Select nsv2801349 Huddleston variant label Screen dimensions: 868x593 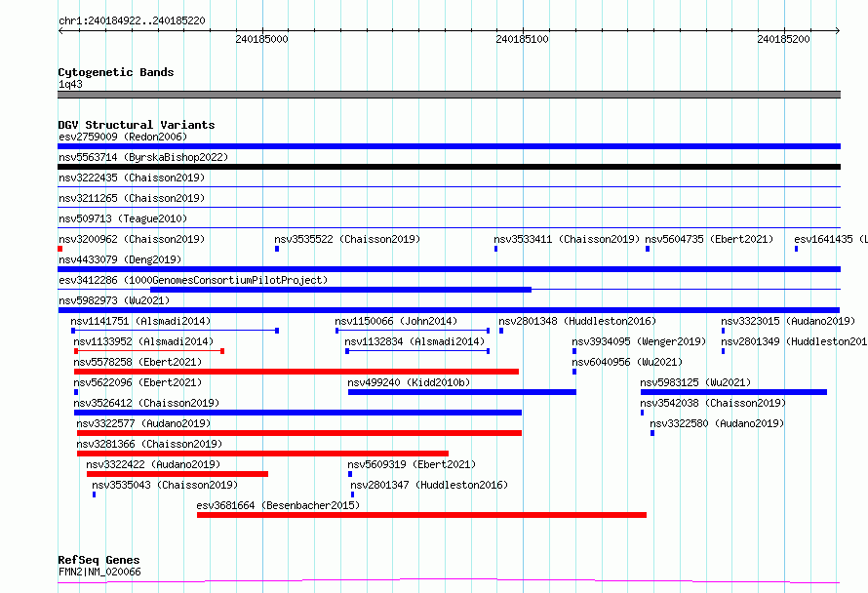(794, 341)
